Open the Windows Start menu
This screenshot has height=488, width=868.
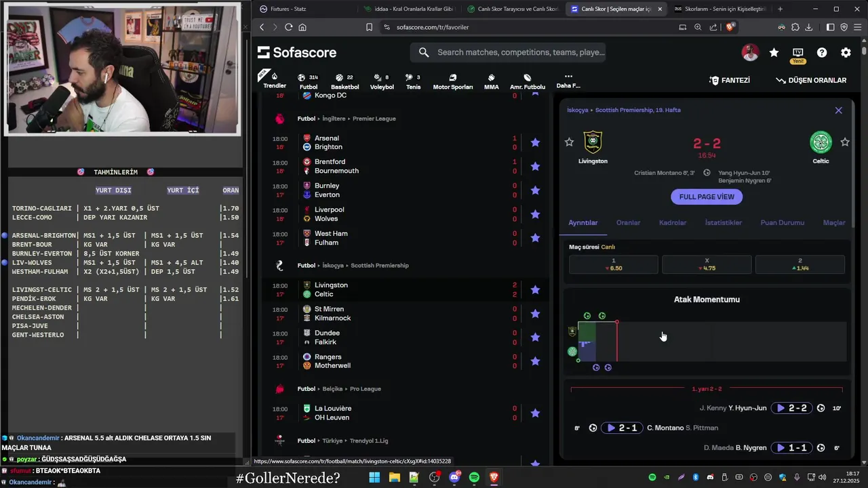pyautogui.click(x=374, y=478)
